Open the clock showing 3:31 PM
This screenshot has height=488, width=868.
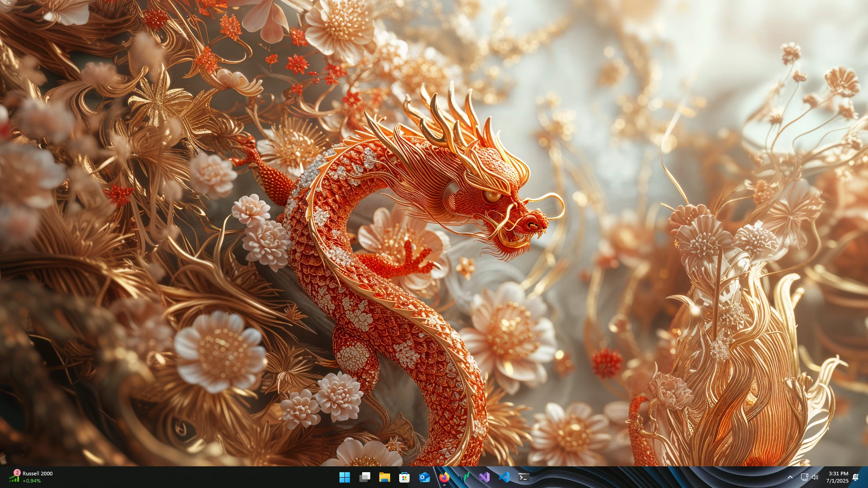pos(838,474)
